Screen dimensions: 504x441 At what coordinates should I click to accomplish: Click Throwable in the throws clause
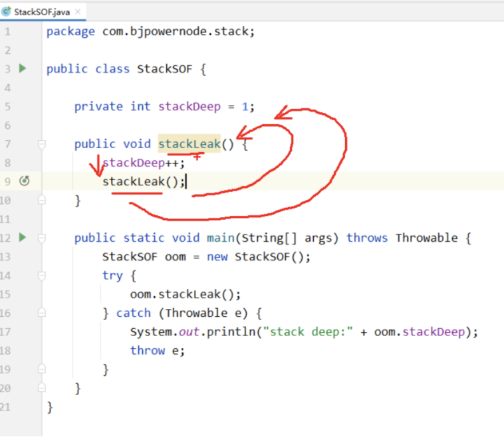426,238
